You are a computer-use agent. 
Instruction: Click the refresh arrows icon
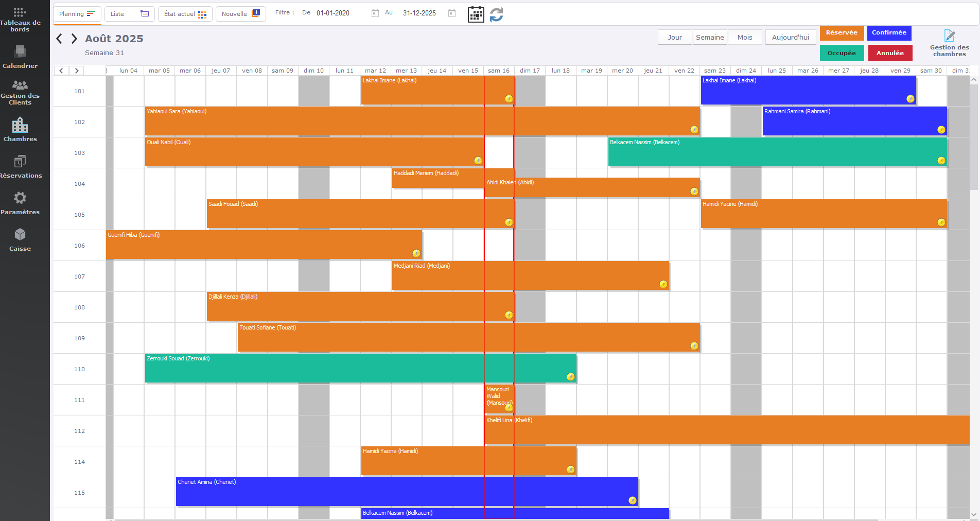click(x=496, y=14)
